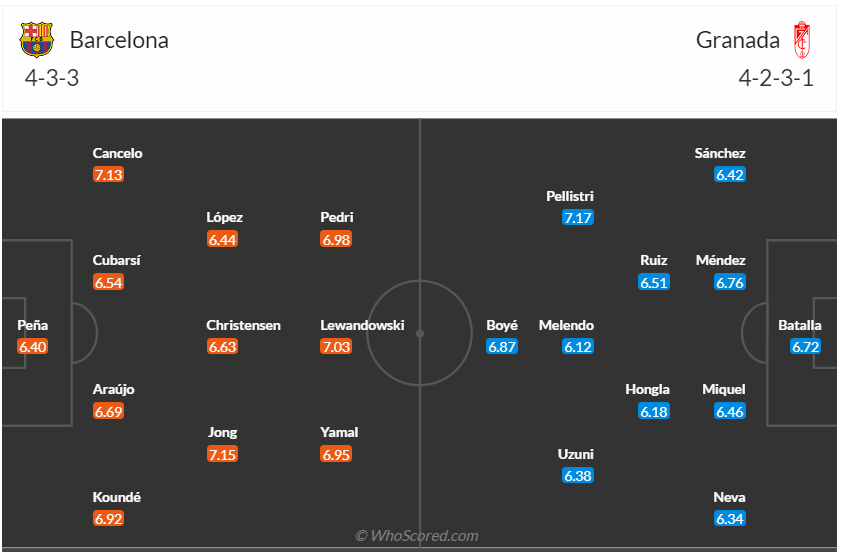Open the Barcelona team name link
This screenshot has width=842, height=552.
(x=119, y=40)
